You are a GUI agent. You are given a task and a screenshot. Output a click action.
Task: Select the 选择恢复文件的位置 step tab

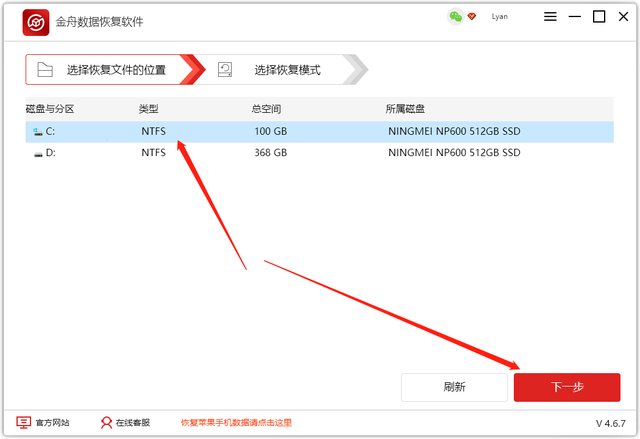pyautogui.click(x=114, y=70)
